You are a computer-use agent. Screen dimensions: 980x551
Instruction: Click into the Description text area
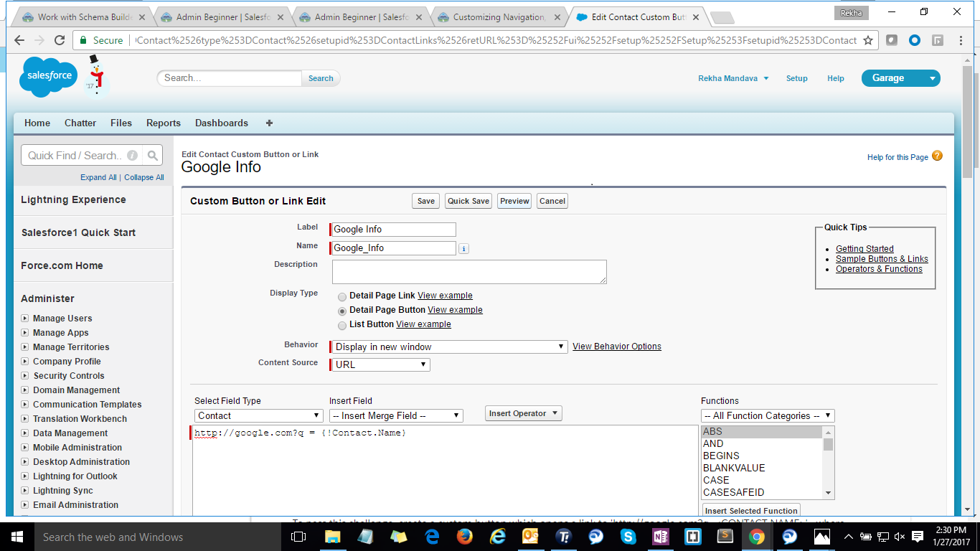pyautogui.click(x=469, y=272)
